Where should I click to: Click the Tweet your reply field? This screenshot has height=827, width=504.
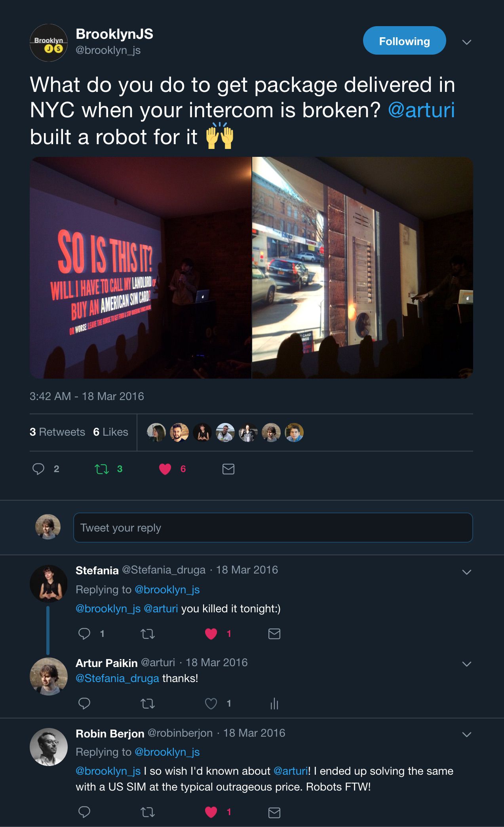pyautogui.click(x=273, y=528)
